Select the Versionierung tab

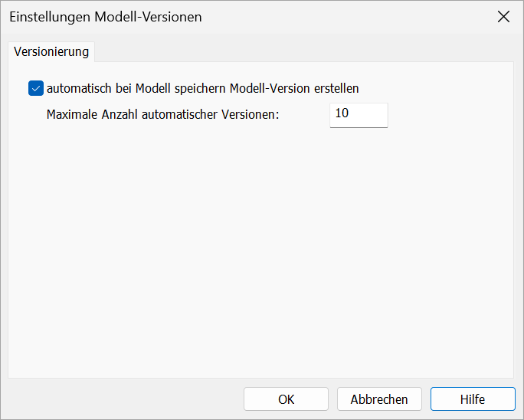(51, 52)
